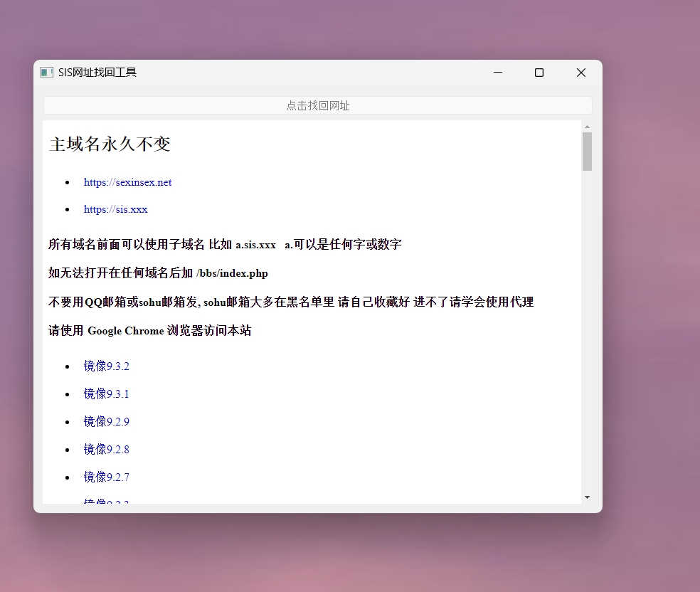The height and width of the screenshot is (592, 700).
Task: Open mirror link 镜像9.2.9
Action: (x=106, y=421)
